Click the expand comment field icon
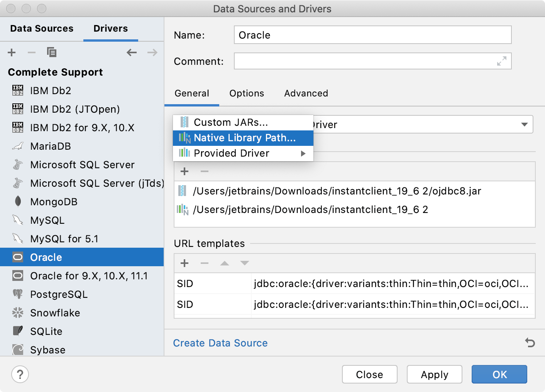Viewport: 545px width, 392px height. (501, 61)
